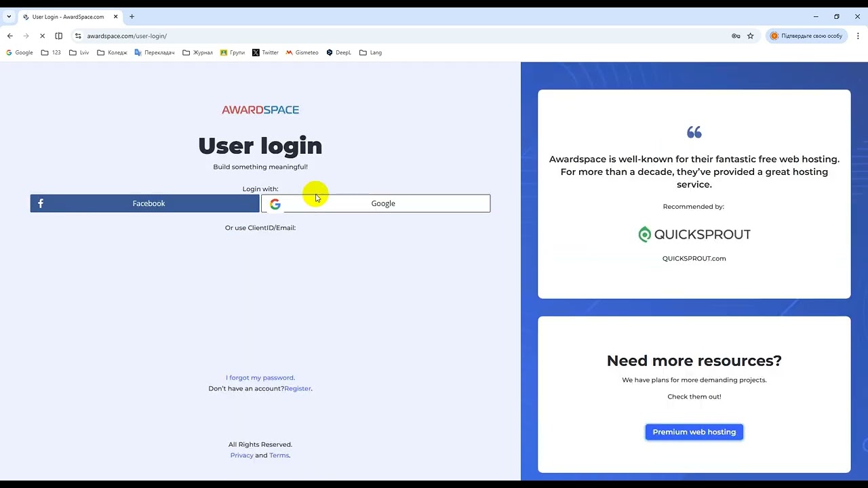Click the AwardSpace logo

[260, 110]
